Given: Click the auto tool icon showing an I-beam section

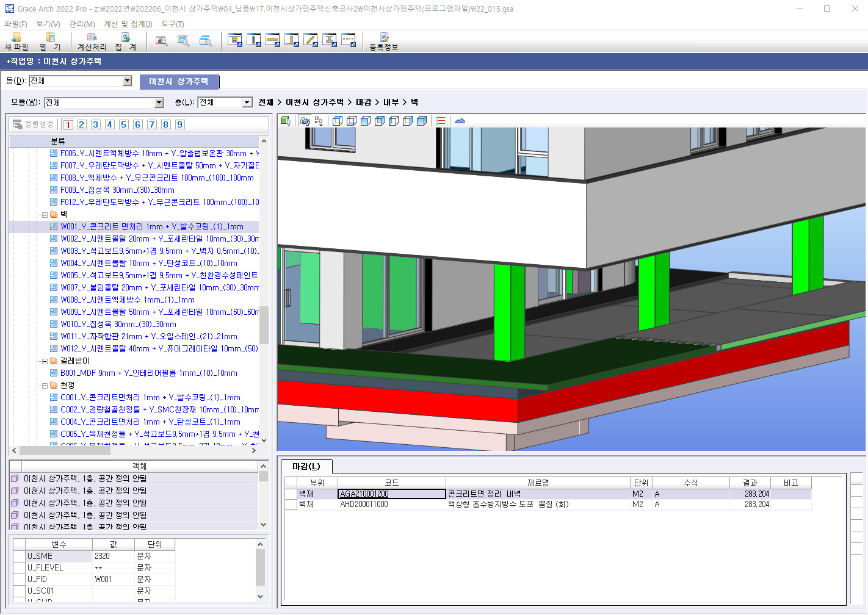Looking at the screenshot, I should [x=330, y=41].
